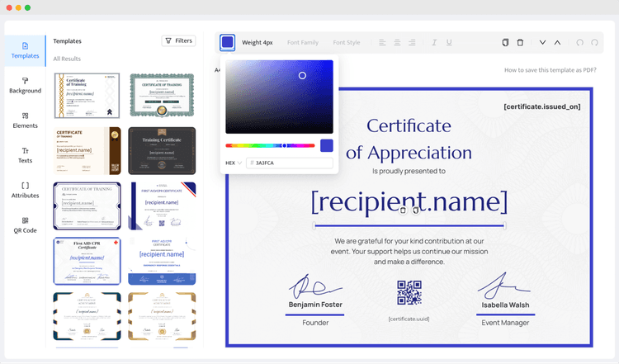Select the 'Certificate of Appreciation' heading on canvas
The height and width of the screenshot is (364, 619).
409,139
